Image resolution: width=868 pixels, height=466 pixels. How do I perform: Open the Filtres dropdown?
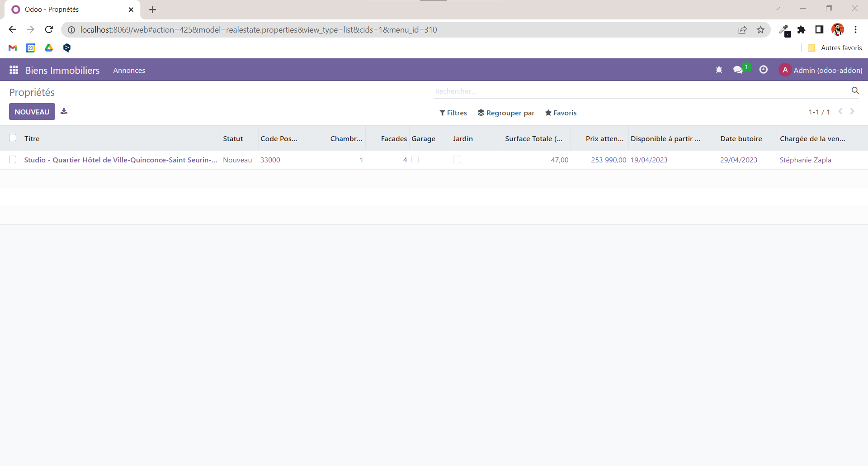coord(453,113)
